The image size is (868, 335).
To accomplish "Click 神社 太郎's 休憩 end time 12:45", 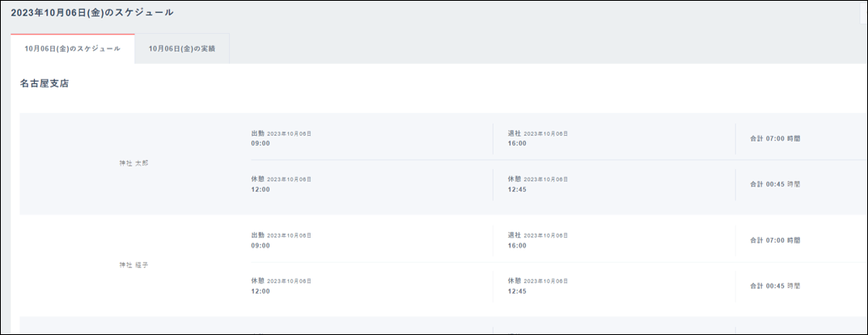I will tap(517, 189).
